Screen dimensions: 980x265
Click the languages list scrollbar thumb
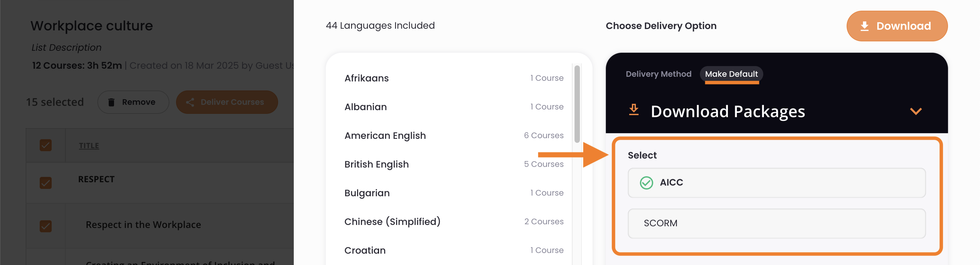pos(577,104)
